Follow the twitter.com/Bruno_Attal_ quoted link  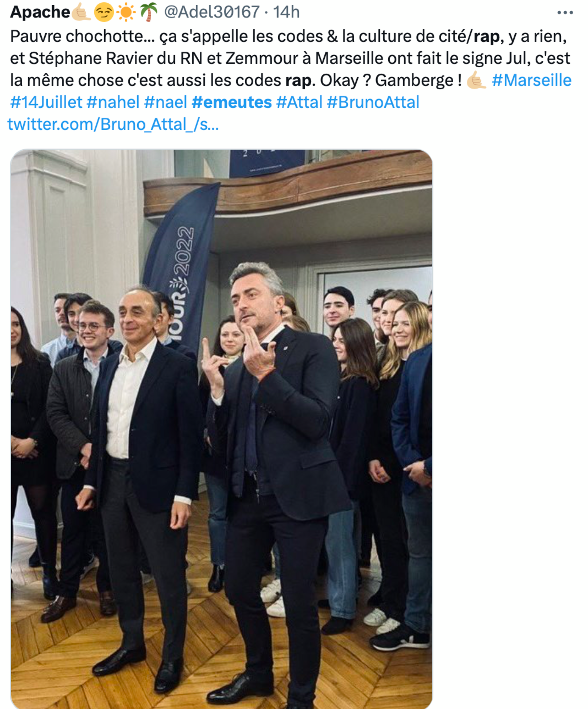113,125
